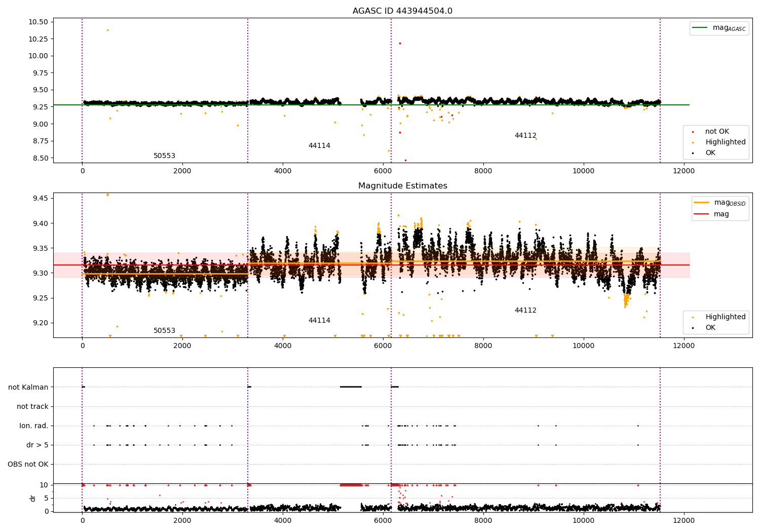Click the 10.25 y-axis tick label
This screenshot has width=760, height=532.
point(38,39)
